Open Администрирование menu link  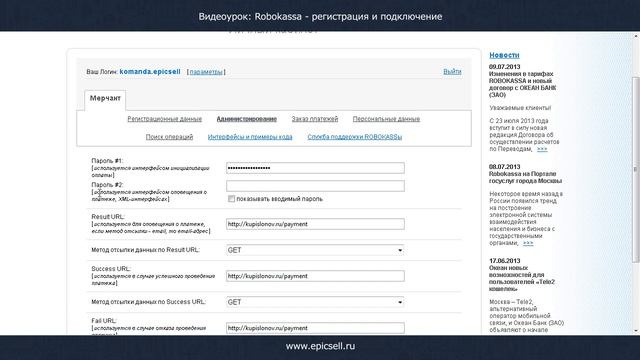click(247, 119)
